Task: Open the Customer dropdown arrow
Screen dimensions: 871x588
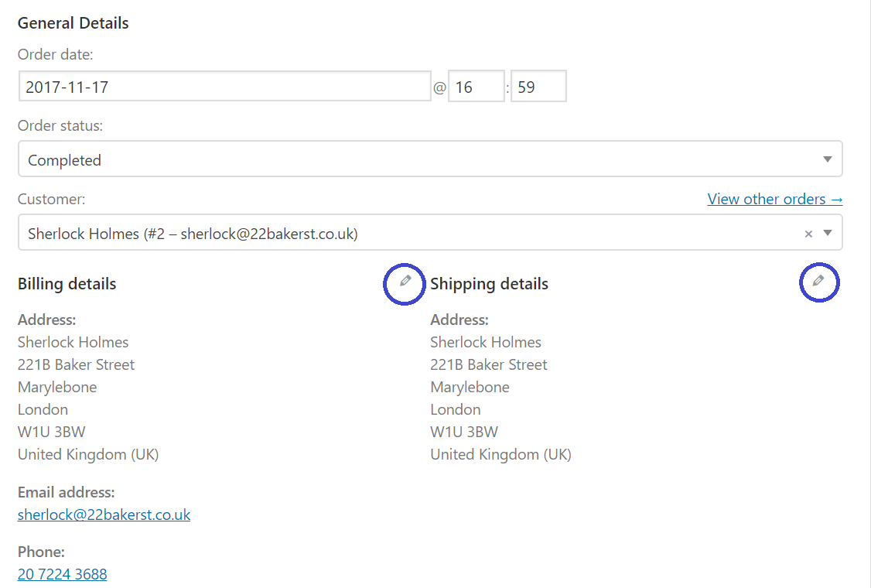Action: click(828, 233)
